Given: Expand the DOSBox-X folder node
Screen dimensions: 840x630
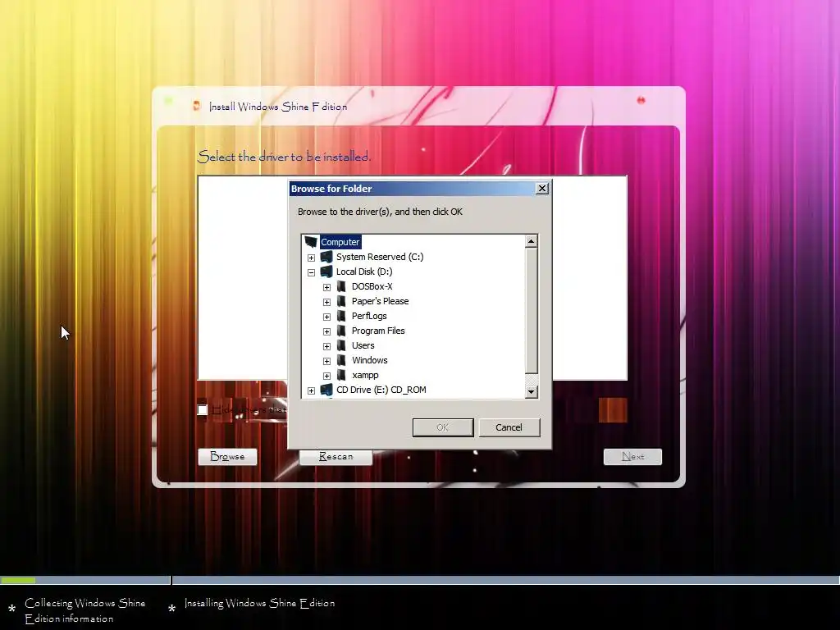Looking at the screenshot, I should pos(326,287).
